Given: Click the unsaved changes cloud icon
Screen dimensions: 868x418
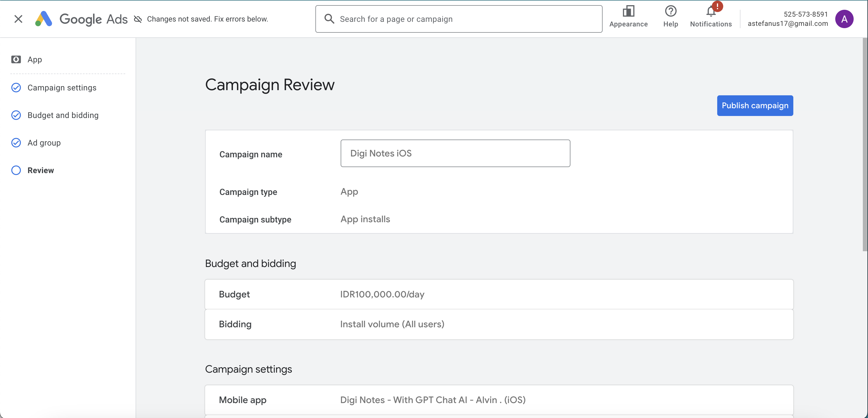Looking at the screenshot, I should coord(138,19).
